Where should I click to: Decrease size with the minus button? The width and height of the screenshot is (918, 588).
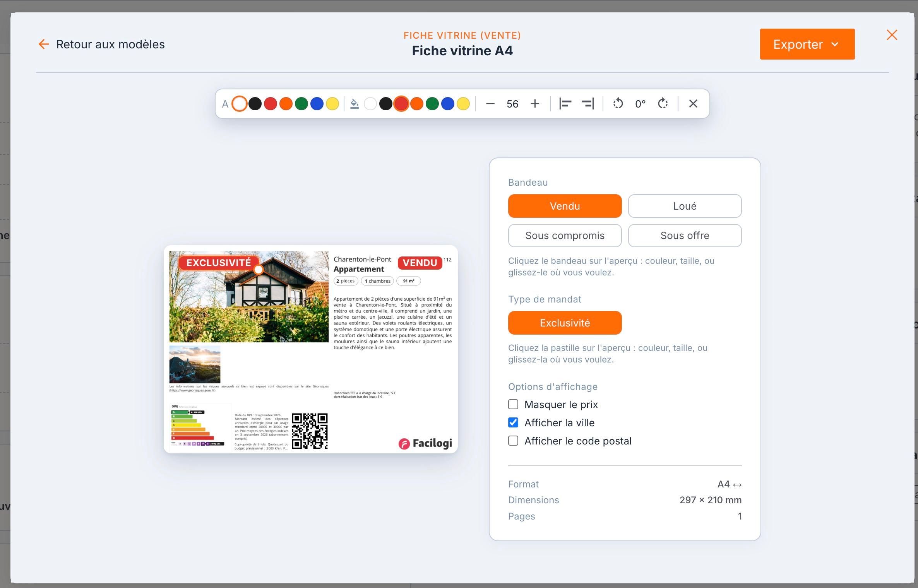[490, 104]
